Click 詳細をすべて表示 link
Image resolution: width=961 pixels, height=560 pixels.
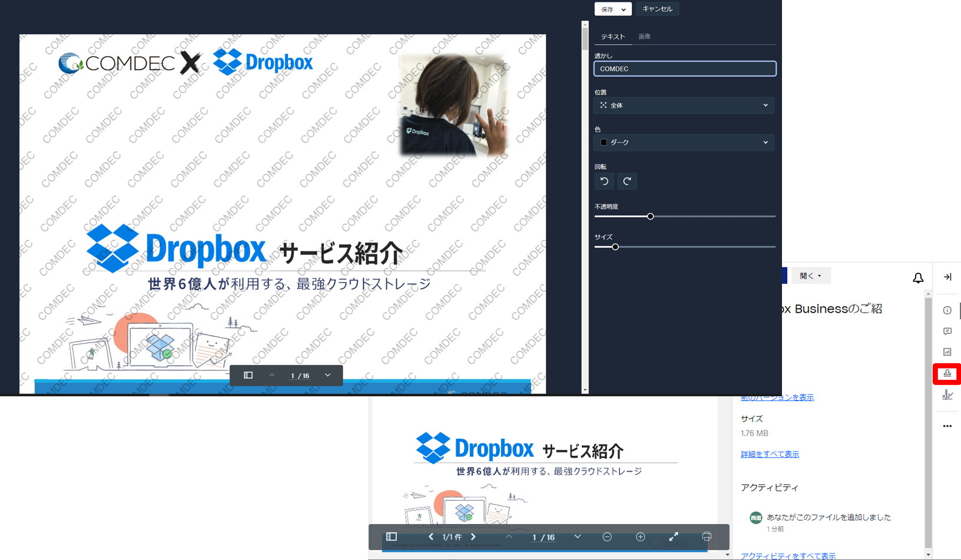[x=770, y=454]
